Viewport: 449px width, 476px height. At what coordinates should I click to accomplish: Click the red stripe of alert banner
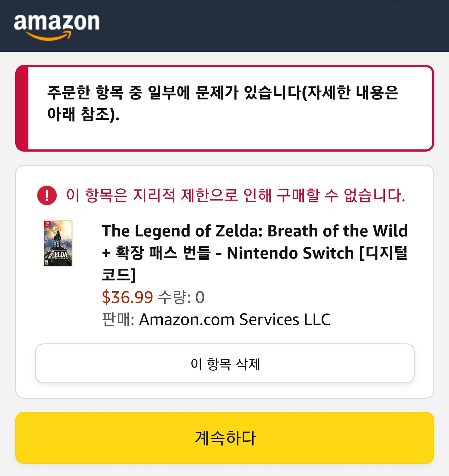click(x=22, y=108)
